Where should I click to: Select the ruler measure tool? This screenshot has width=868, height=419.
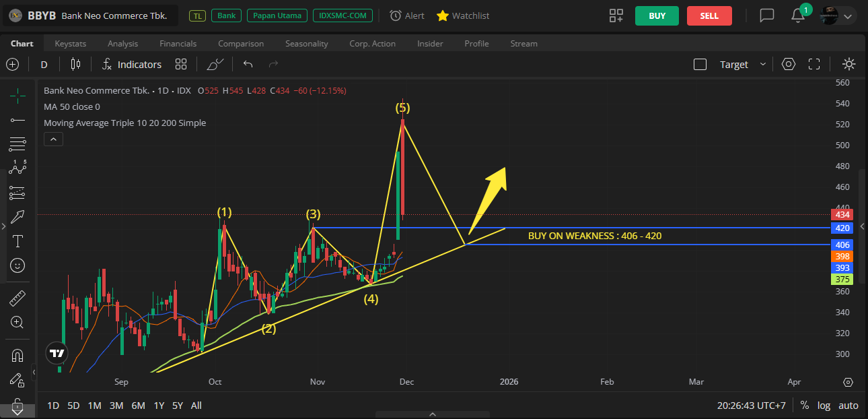tap(17, 298)
